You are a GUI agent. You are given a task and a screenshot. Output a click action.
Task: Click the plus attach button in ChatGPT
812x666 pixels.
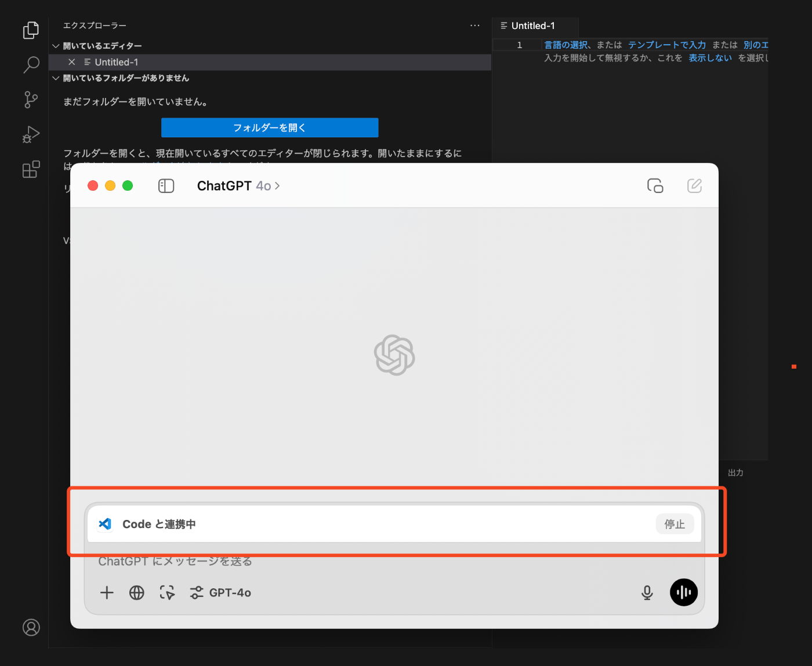107,592
